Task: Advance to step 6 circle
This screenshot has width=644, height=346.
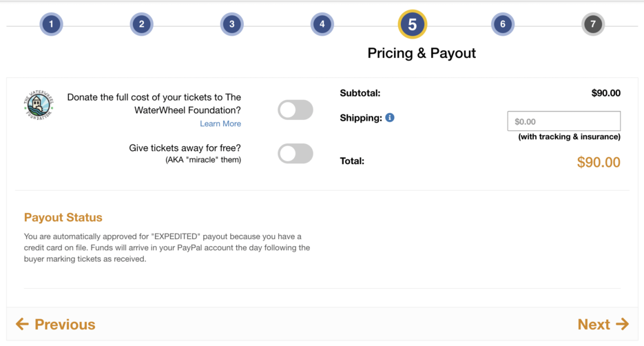Action: pos(503,24)
